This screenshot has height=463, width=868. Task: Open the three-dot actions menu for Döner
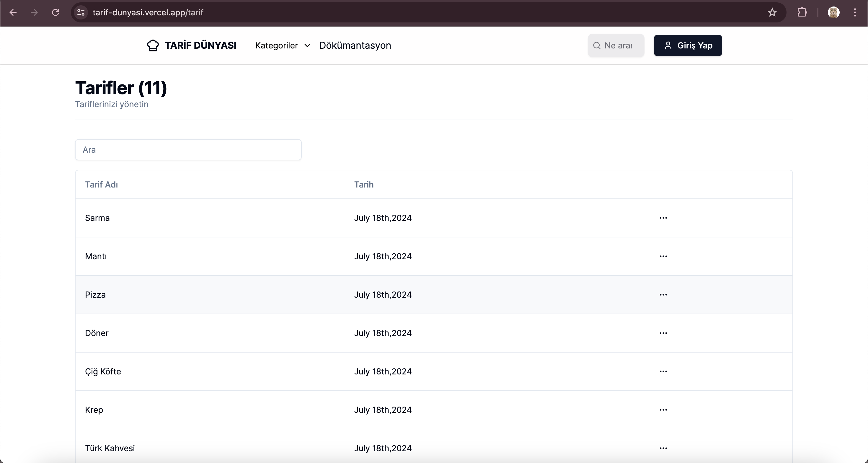(663, 333)
